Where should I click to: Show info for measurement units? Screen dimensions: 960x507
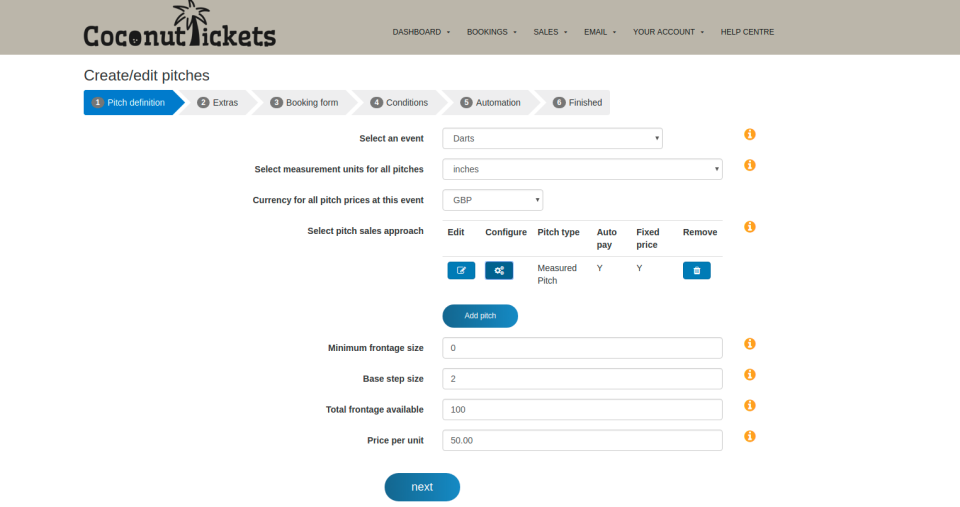pyautogui.click(x=749, y=165)
